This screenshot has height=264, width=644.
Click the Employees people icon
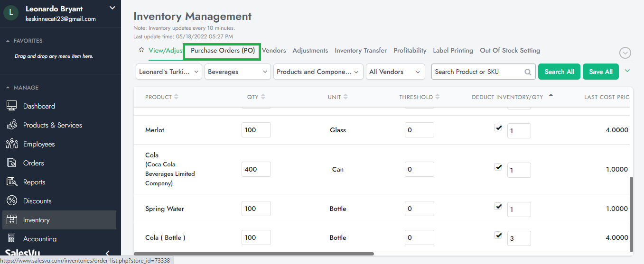[12, 144]
